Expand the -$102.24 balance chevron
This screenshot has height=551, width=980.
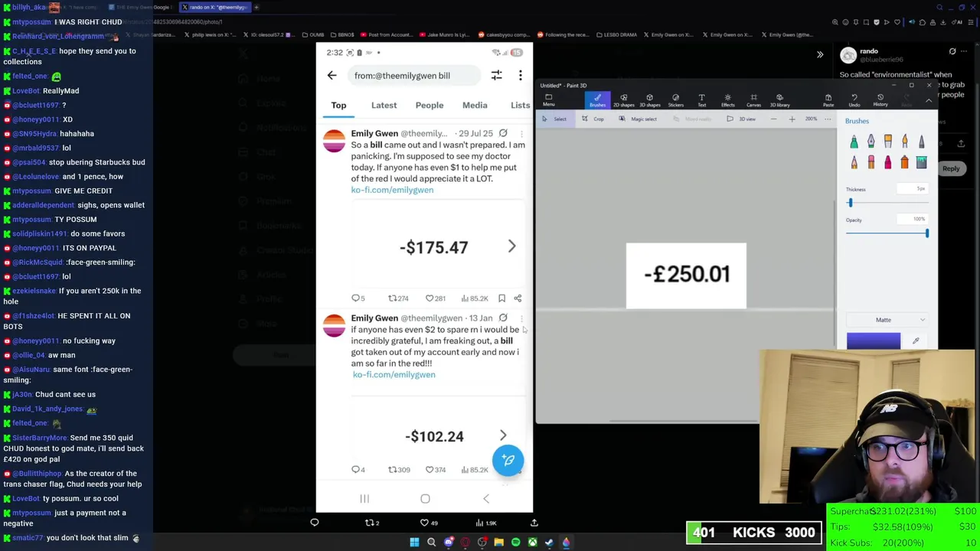(x=503, y=435)
